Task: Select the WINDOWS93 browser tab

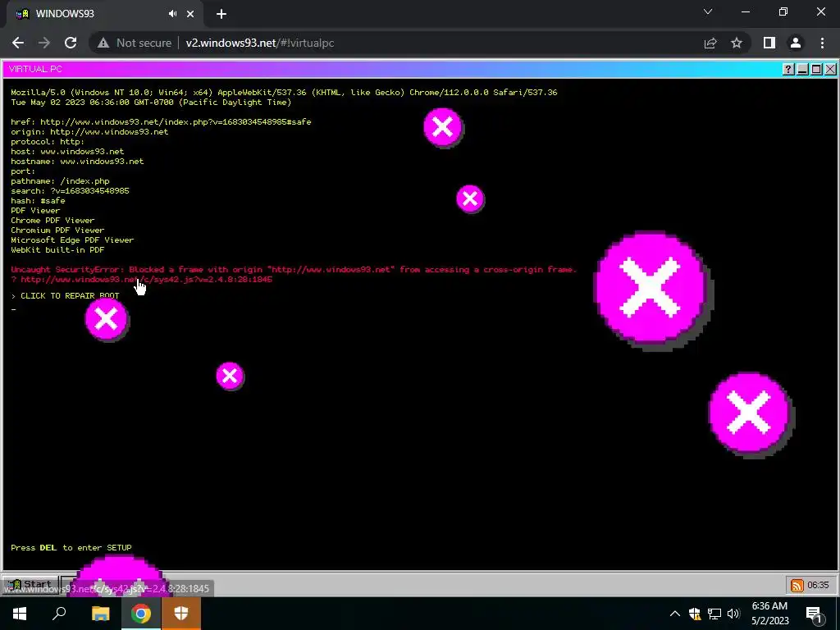Action: point(104,14)
